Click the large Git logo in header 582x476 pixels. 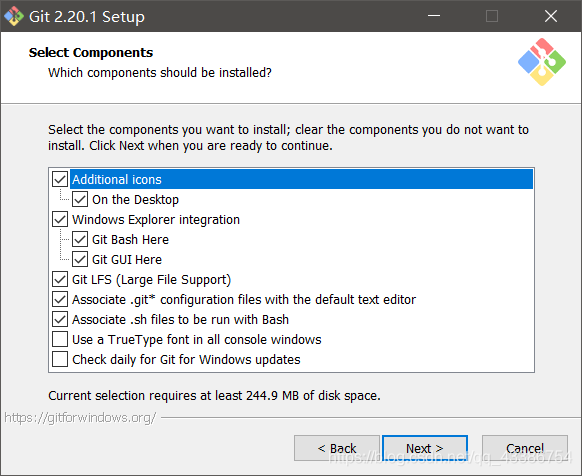(x=542, y=62)
